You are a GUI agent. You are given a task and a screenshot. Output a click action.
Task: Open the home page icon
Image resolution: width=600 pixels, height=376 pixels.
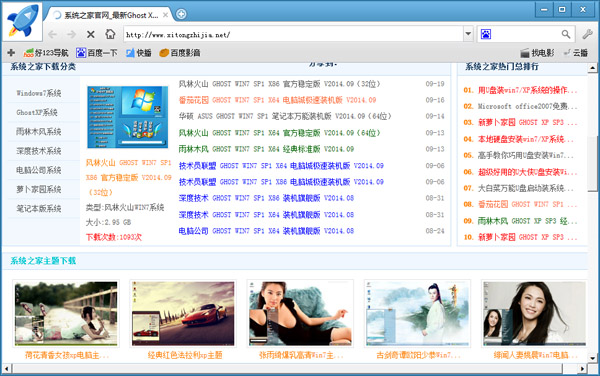(110, 34)
